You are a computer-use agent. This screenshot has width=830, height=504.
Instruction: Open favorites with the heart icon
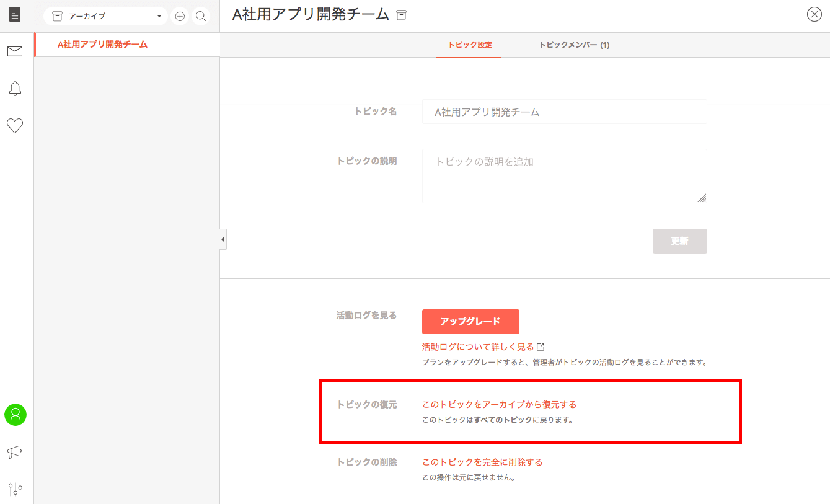pos(15,126)
